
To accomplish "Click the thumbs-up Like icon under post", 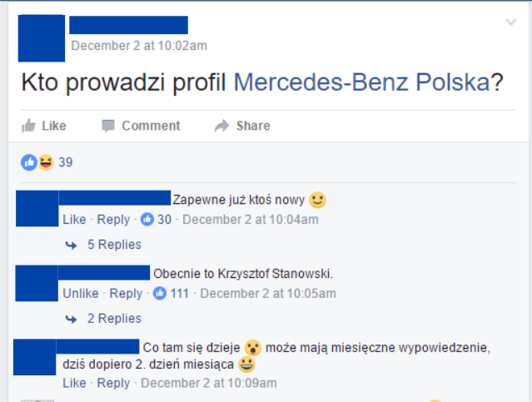I will (28, 126).
